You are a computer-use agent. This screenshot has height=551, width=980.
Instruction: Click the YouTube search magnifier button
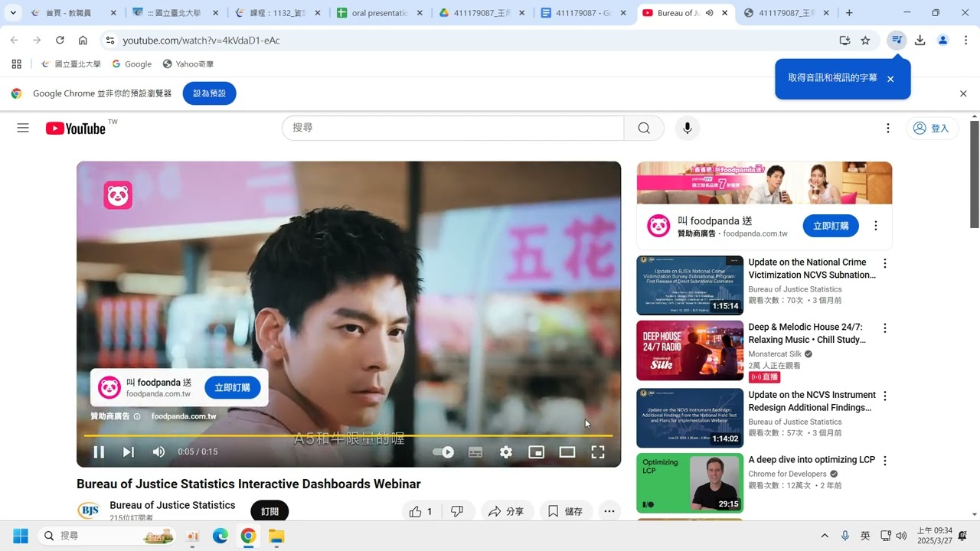click(x=644, y=128)
